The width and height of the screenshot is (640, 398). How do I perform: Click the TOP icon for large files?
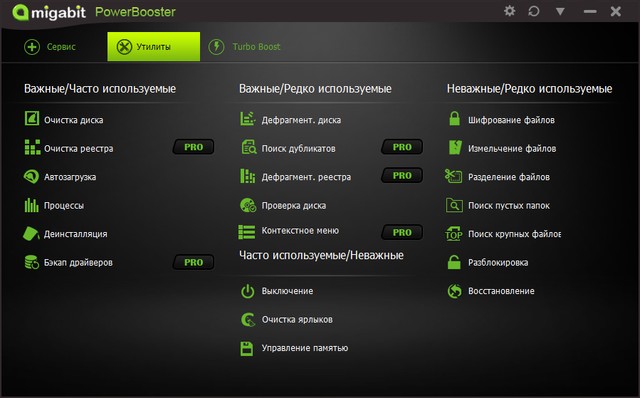pyautogui.click(x=454, y=233)
